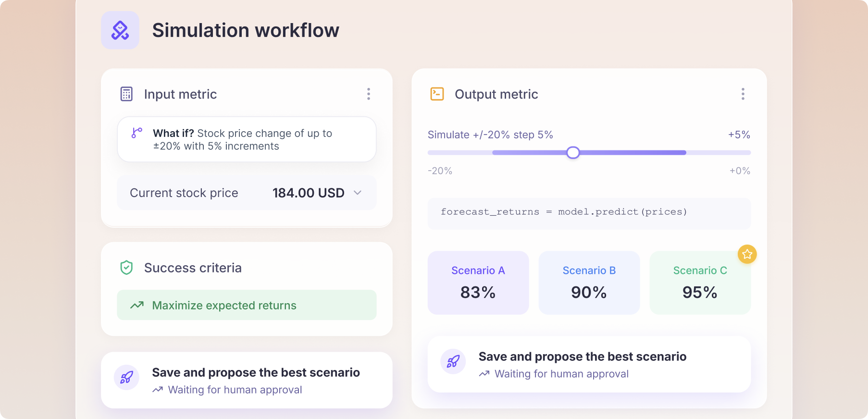Screen dimensions: 868x419
Task: Click the +0% slider maximum label
Action: point(740,171)
